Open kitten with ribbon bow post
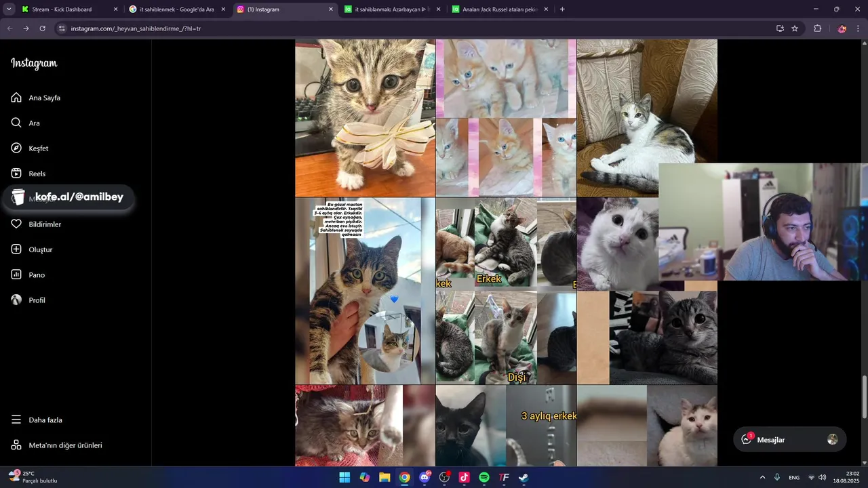This screenshot has width=868, height=488. 365,118
